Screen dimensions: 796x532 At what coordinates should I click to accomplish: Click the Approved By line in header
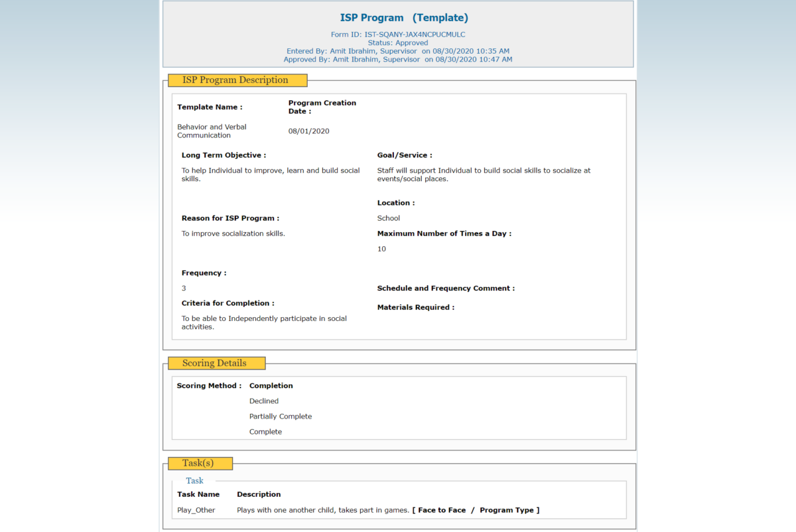pos(398,59)
